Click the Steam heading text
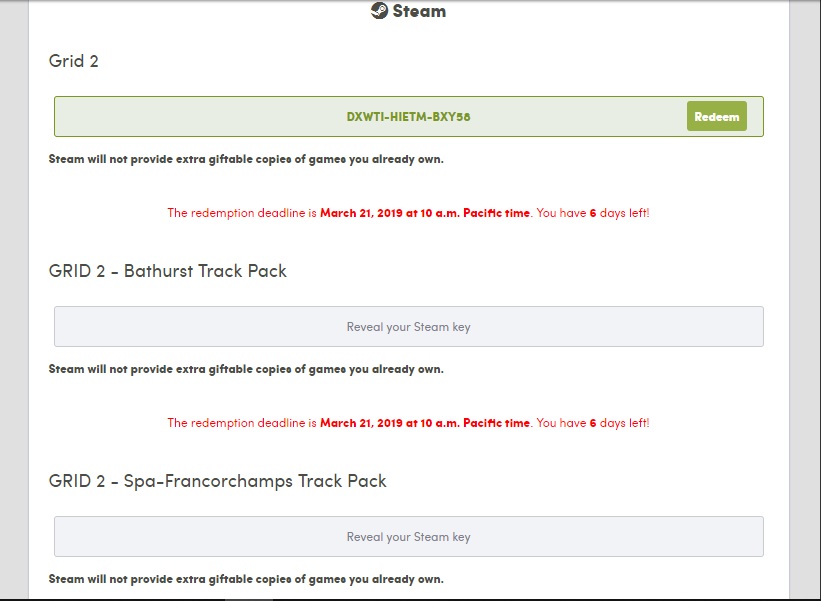The image size is (821, 601). point(419,12)
